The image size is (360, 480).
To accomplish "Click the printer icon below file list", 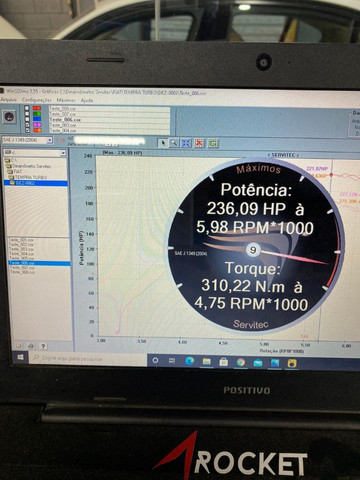I will 31,346.
